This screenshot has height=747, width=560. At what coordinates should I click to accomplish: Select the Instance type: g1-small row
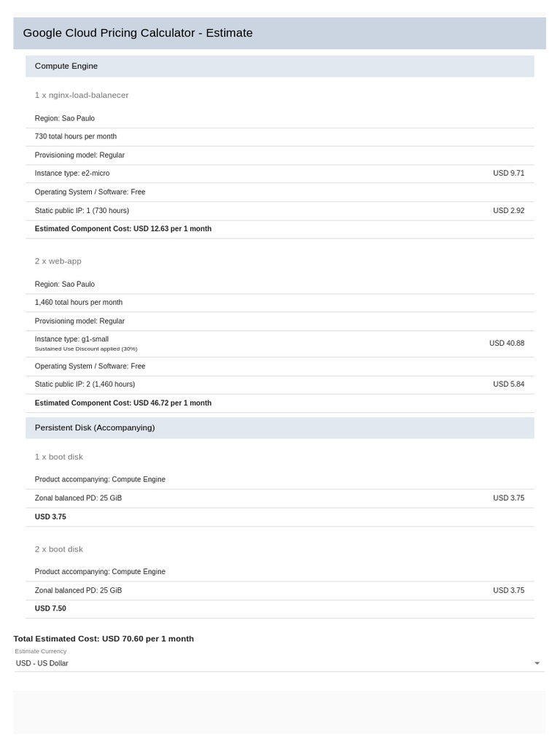pyautogui.click(x=71, y=339)
